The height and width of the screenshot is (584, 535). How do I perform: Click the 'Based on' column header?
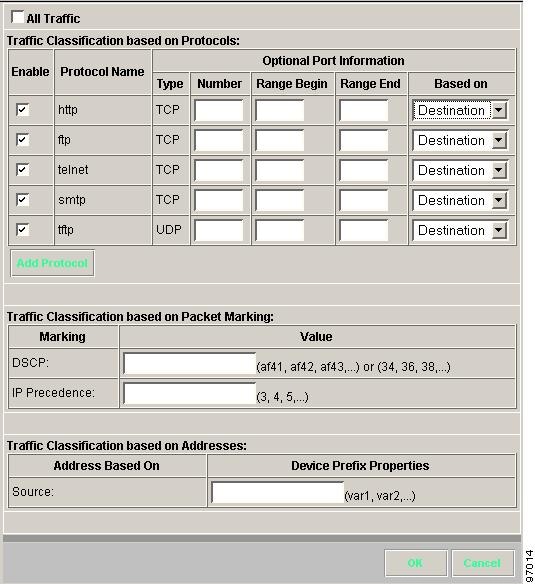click(461, 84)
